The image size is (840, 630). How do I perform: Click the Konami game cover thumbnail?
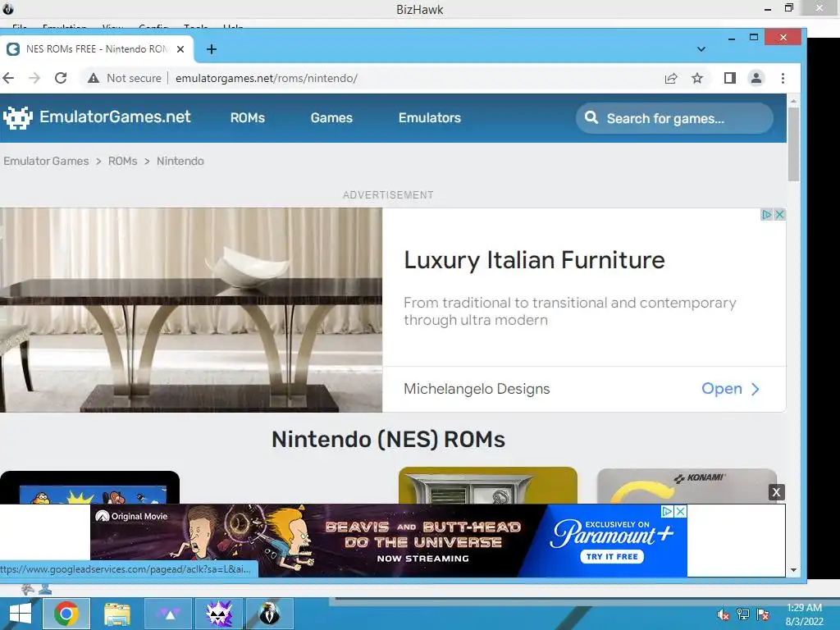pos(687,486)
